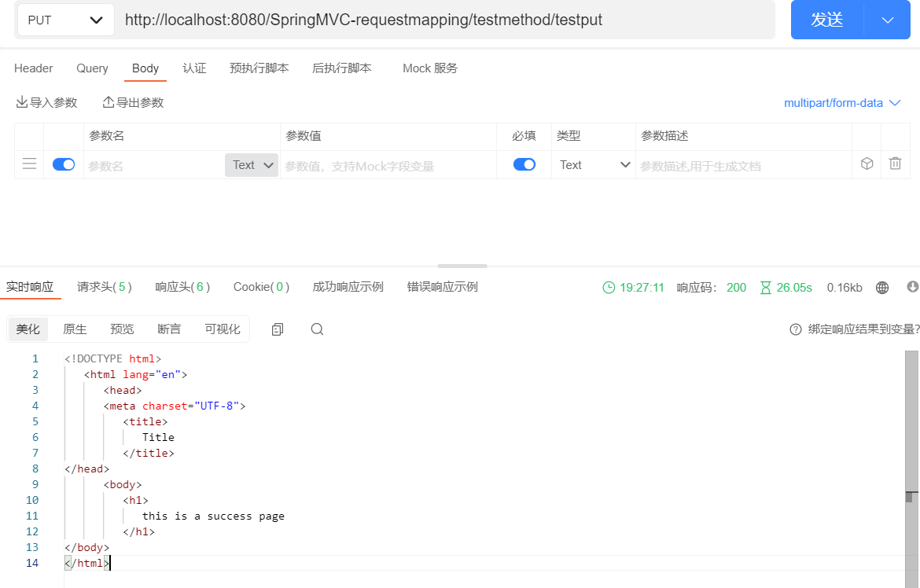The image size is (920, 588).
Task: Select the 可视化 view mode
Action: [223, 329]
